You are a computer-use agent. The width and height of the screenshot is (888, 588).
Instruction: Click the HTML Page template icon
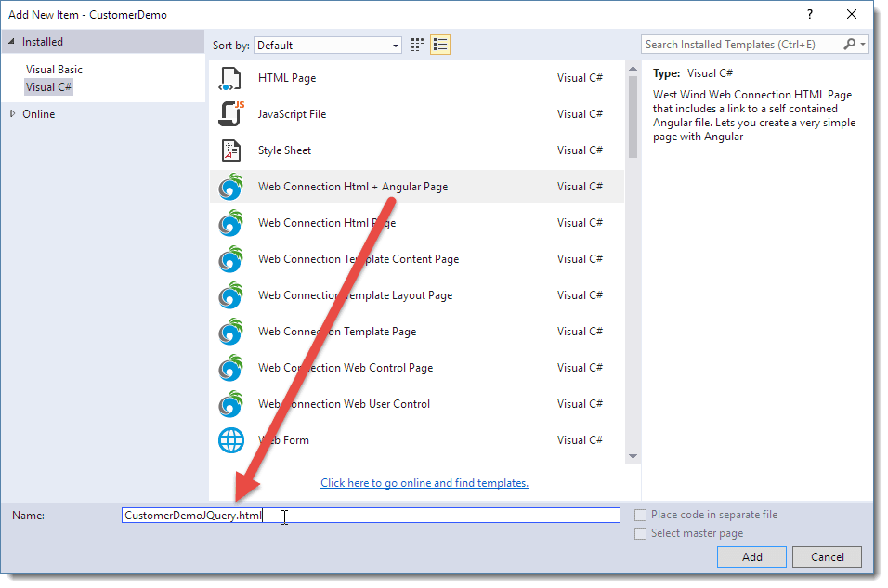click(230, 78)
